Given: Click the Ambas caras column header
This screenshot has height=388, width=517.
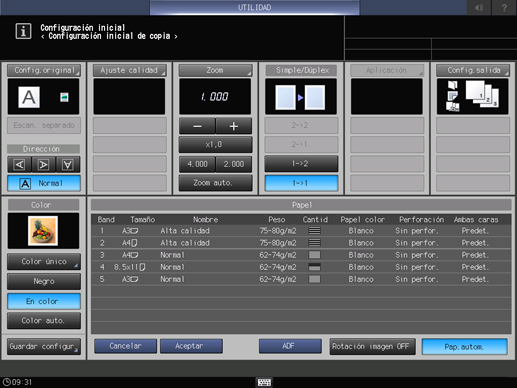Looking at the screenshot, I should pos(476,220).
